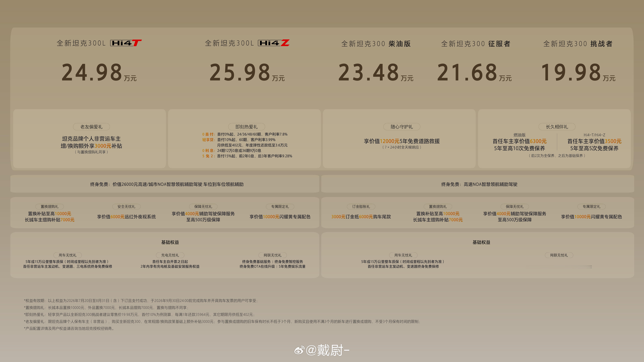Click 首任车主自开票之日起 text
644x362 pixels.
tap(170, 262)
